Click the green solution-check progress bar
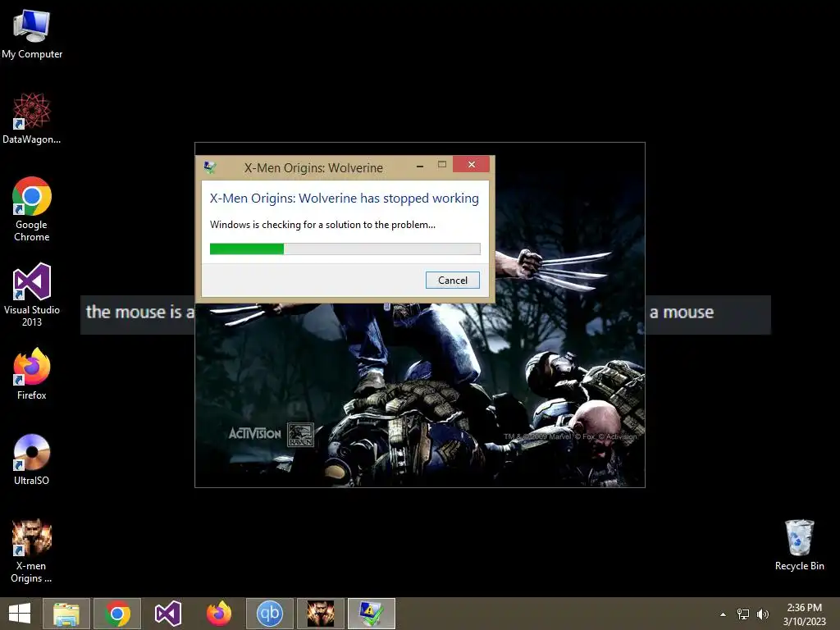Image resolution: width=840 pixels, height=630 pixels. click(345, 249)
